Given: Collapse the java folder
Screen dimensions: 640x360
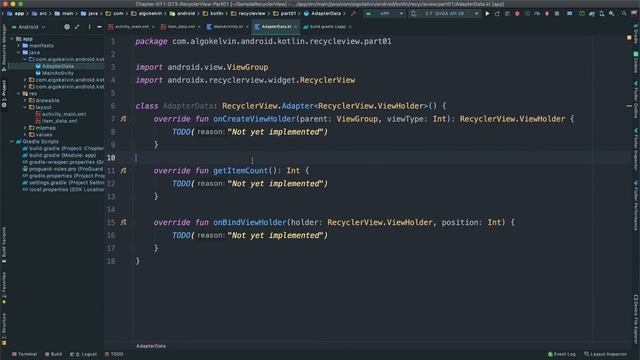Looking at the screenshot, I should tap(19, 52).
